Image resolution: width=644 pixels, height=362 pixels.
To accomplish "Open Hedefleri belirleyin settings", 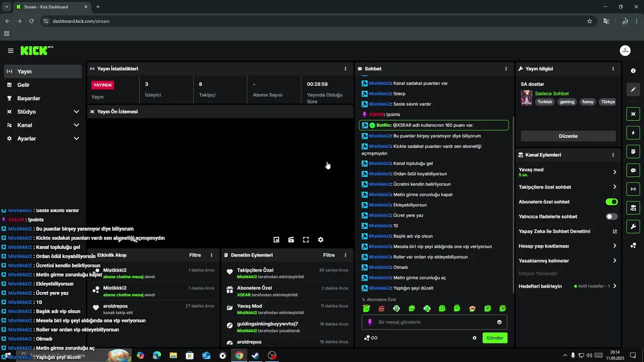I will (568, 286).
